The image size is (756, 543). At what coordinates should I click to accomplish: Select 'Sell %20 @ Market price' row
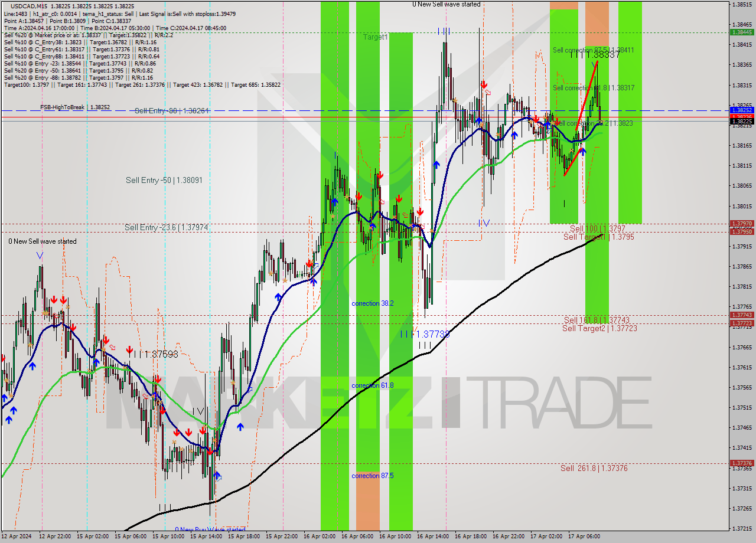[89, 35]
